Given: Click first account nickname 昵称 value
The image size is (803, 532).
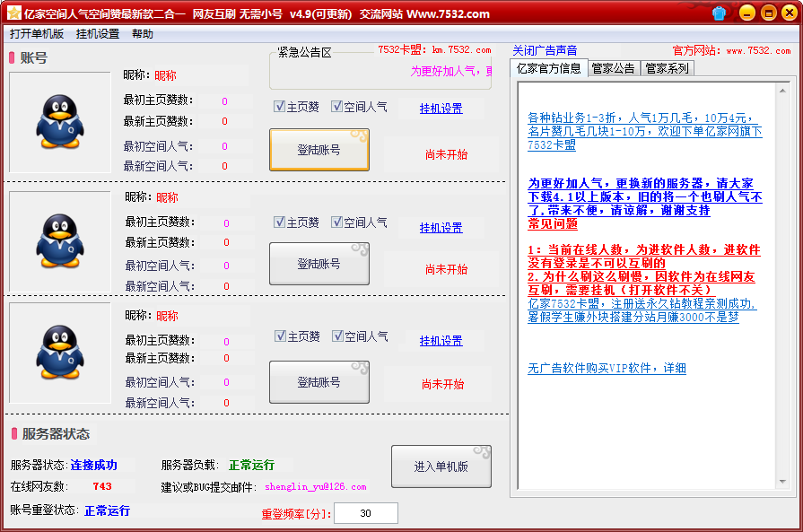Looking at the screenshot, I should coord(165,75).
